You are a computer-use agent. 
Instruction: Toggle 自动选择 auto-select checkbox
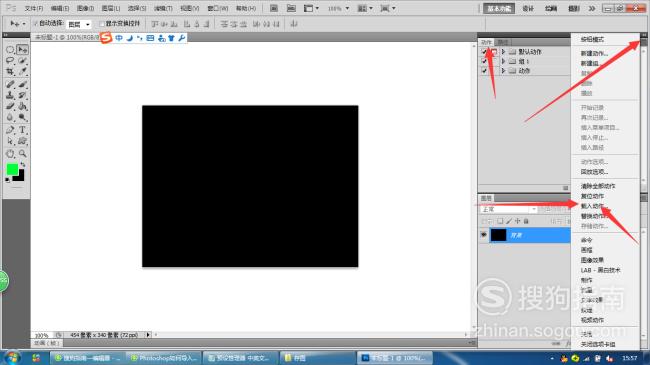35,24
